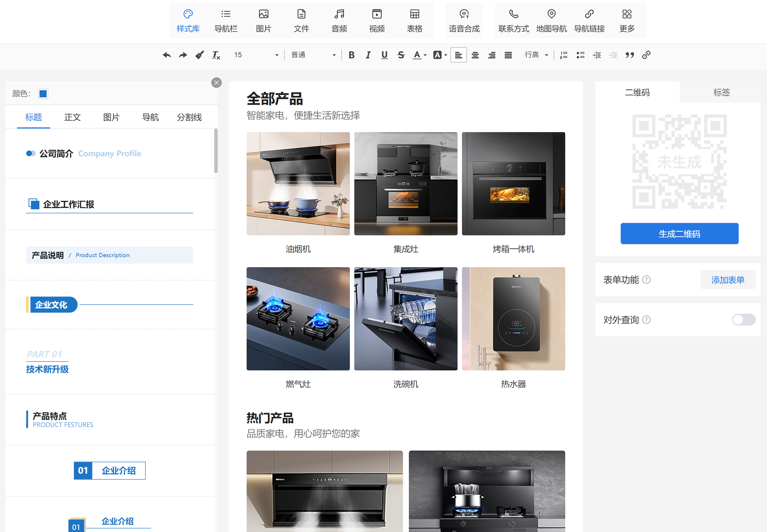Undo the last edit
This screenshot has width=767, height=532.
[167, 55]
